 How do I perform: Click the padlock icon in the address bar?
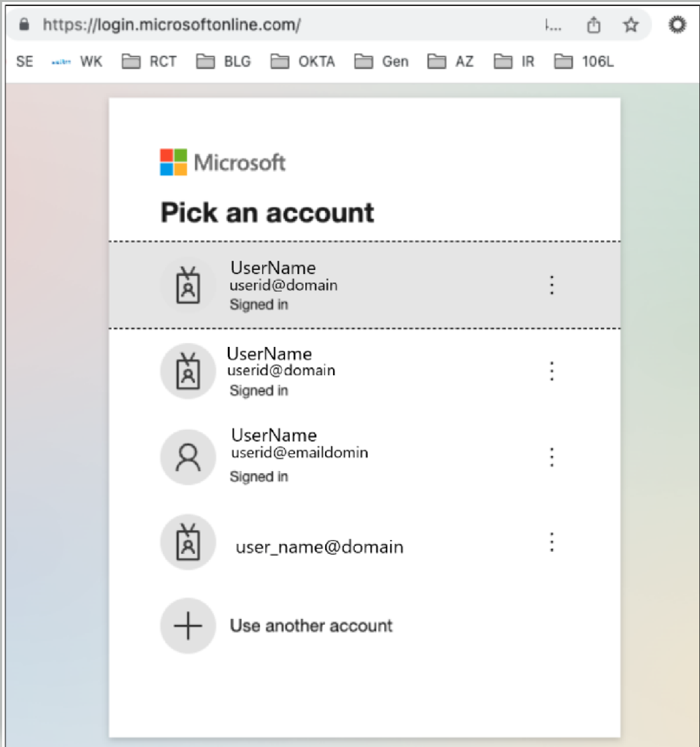[25, 25]
